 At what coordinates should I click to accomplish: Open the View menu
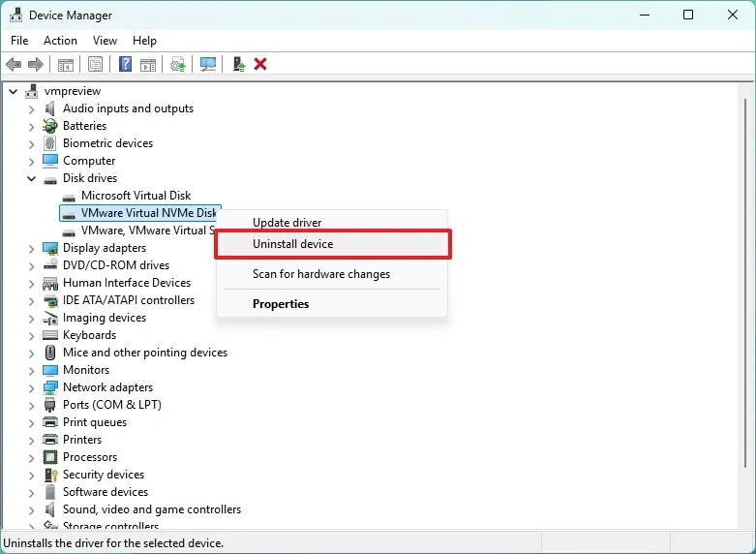tap(105, 41)
